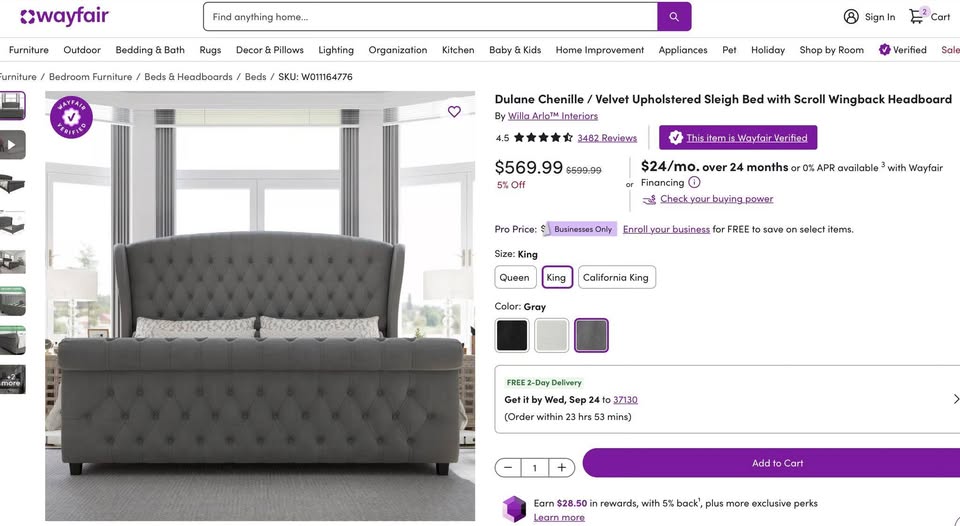The width and height of the screenshot is (960, 526).
Task: Open the Bedding & Bath menu
Action: click(x=150, y=50)
